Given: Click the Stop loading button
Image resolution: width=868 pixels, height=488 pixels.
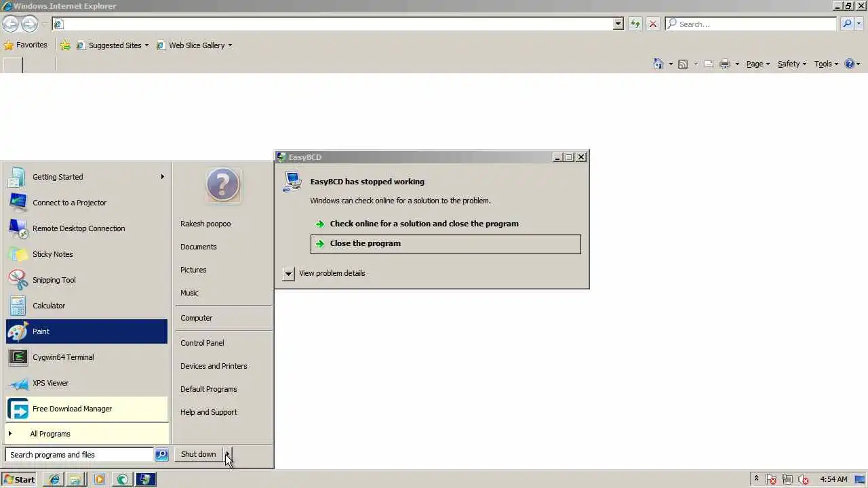Looking at the screenshot, I should point(653,24).
